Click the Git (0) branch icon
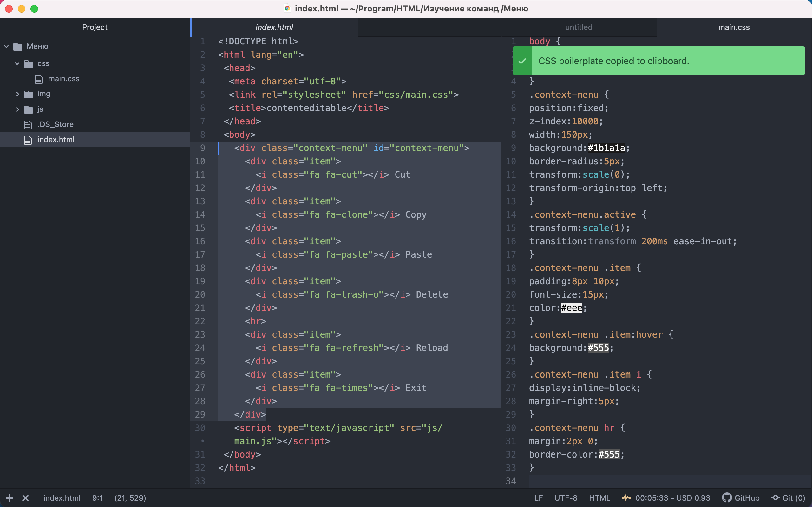The height and width of the screenshot is (507, 812). 776,498
